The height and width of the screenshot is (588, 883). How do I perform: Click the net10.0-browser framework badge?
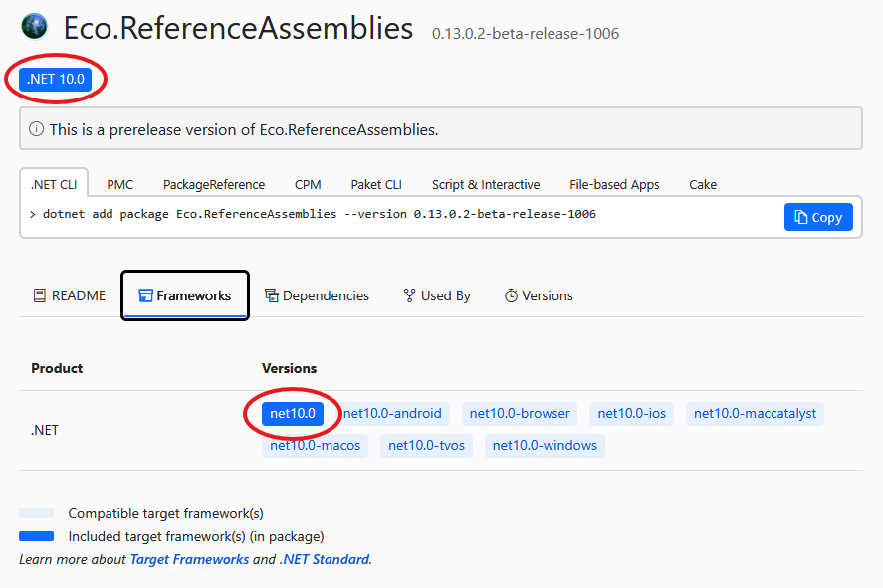pyautogui.click(x=520, y=414)
